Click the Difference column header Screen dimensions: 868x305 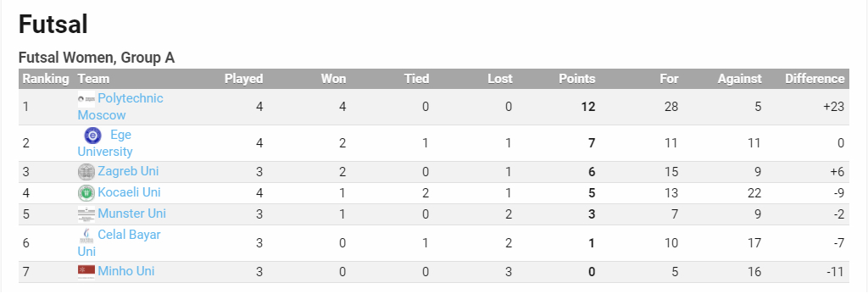(815, 79)
